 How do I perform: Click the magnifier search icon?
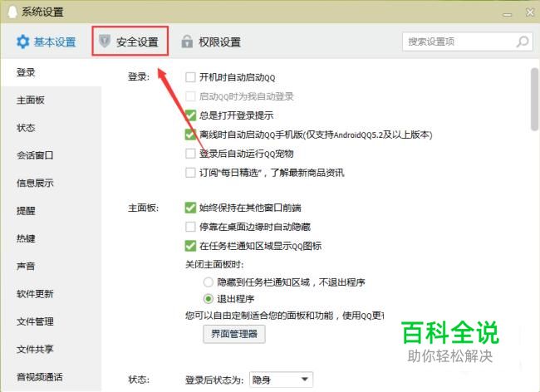click(523, 42)
